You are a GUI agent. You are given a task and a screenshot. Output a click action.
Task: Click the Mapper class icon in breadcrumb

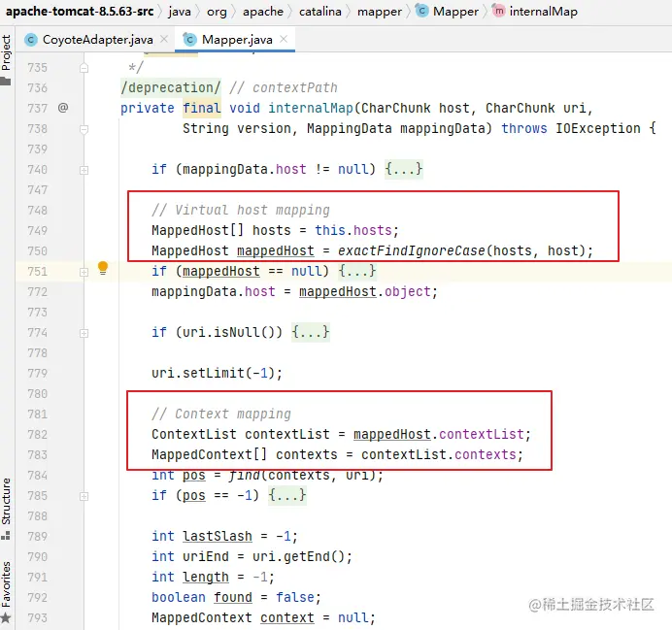coord(421,11)
